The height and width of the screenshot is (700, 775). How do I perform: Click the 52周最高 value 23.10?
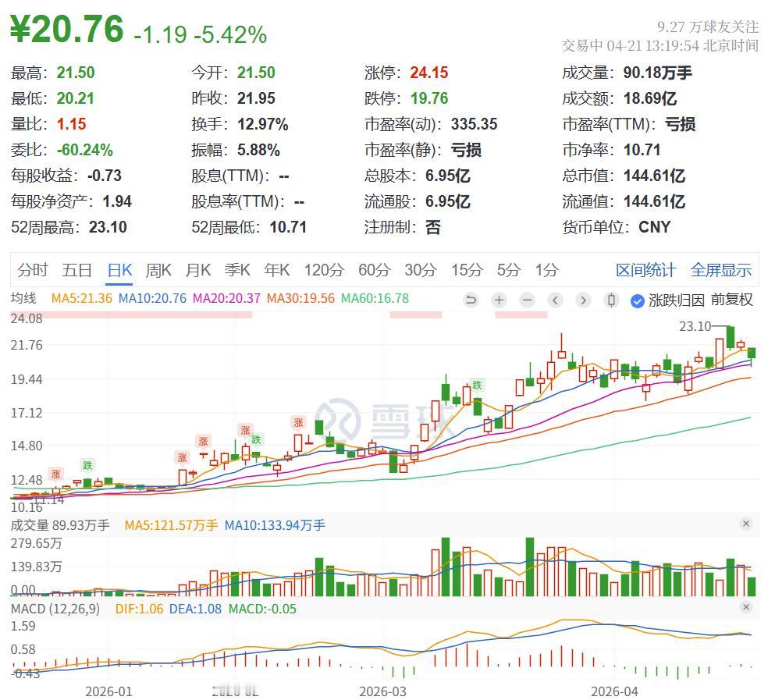point(108,227)
